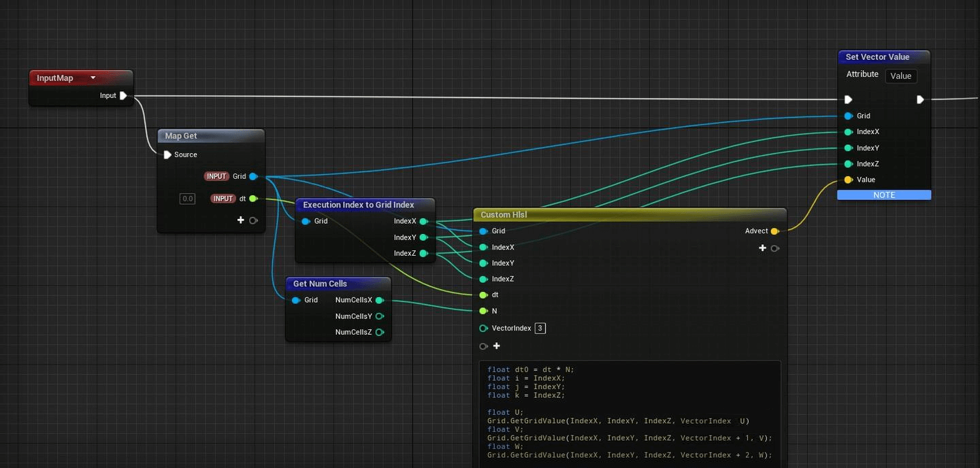Add a new pin on Map Get node
Viewport: 980px width, 468px height.
[x=241, y=220]
